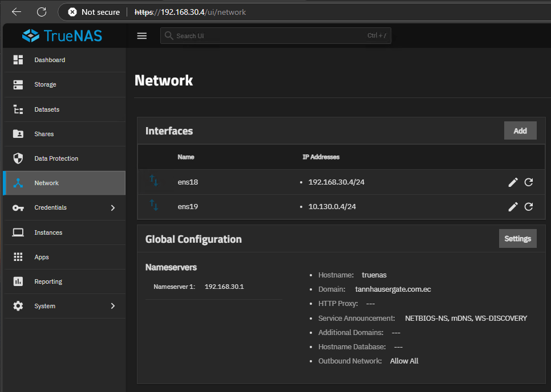Viewport: 551px width, 392px height.
Task: Click the reset icon for ens19
Action: (529, 206)
